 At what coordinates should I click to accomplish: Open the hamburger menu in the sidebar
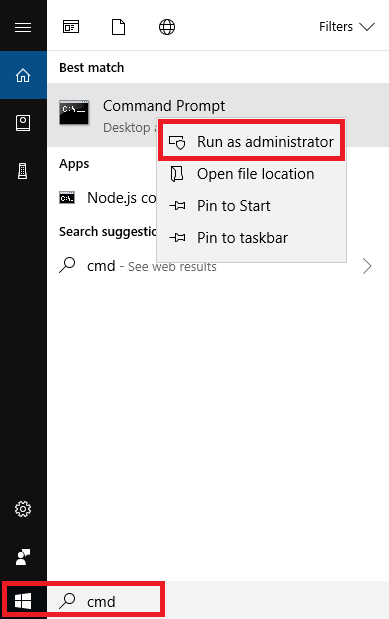(x=23, y=27)
